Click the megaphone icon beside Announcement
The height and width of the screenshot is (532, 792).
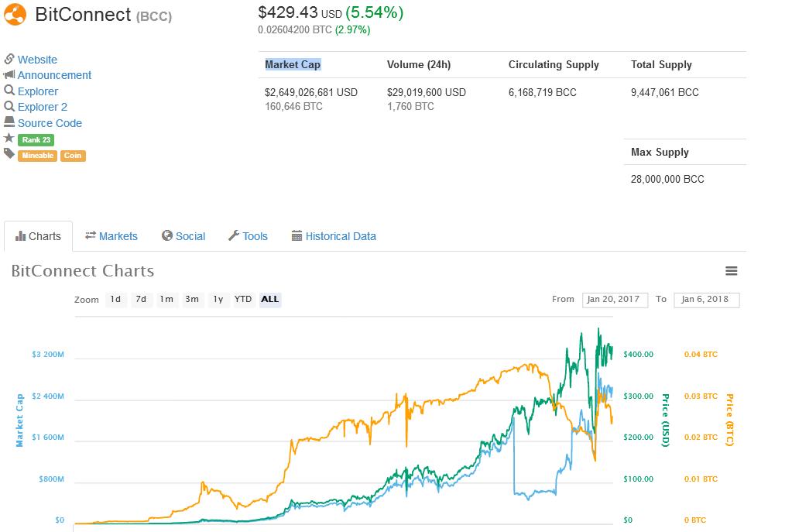click(9, 75)
